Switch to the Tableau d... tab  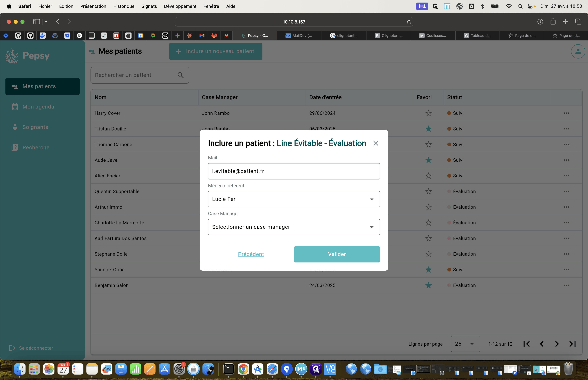(x=477, y=36)
